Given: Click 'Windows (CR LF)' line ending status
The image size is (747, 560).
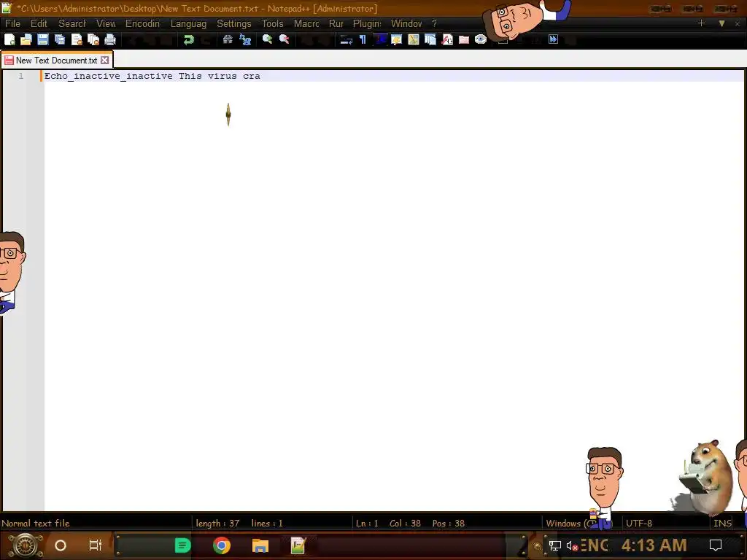Looking at the screenshot, I should click(x=578, y=524).
